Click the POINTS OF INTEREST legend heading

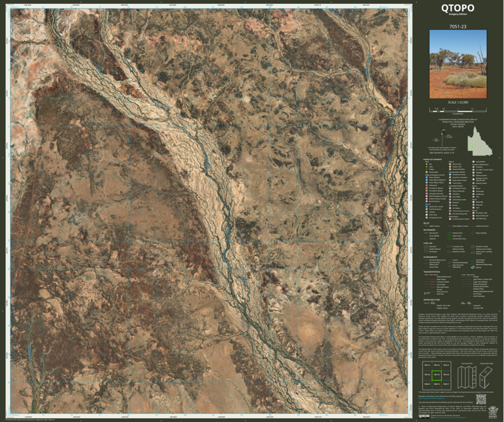pyautogui.click(x=432, y=159)
